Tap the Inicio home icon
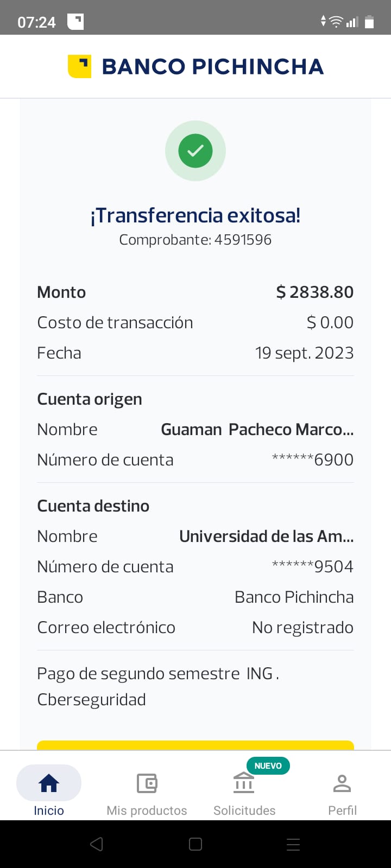 pos(49,783)
